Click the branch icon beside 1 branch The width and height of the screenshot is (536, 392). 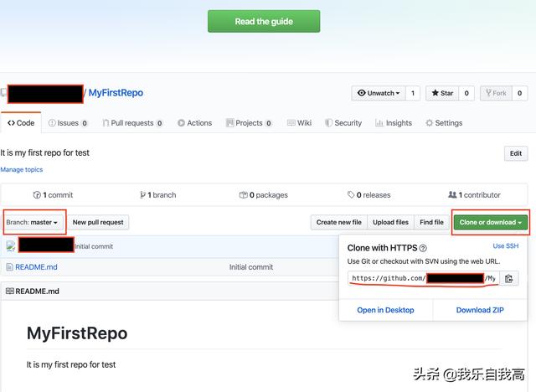coord(143,195)
